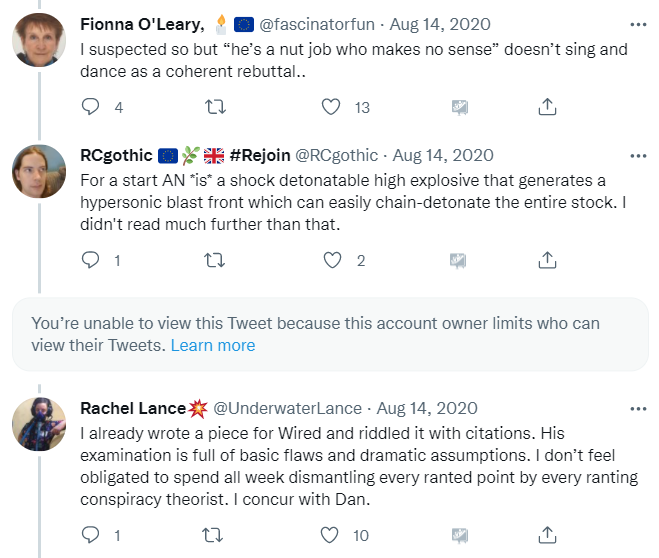This screenshot has height=558, width=659.
Task: Open Fionna O'Leary's profile picture
Action: 39,42
